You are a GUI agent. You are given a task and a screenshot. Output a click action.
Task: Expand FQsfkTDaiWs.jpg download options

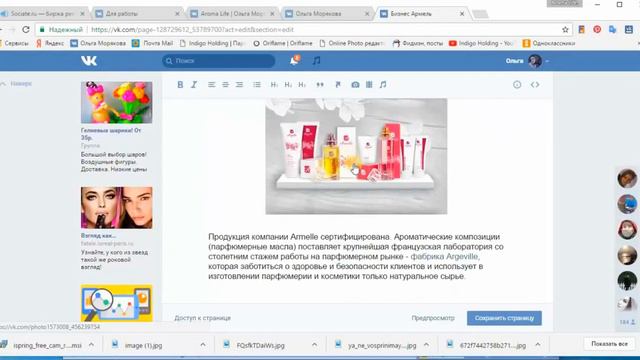tap(314, 345)
